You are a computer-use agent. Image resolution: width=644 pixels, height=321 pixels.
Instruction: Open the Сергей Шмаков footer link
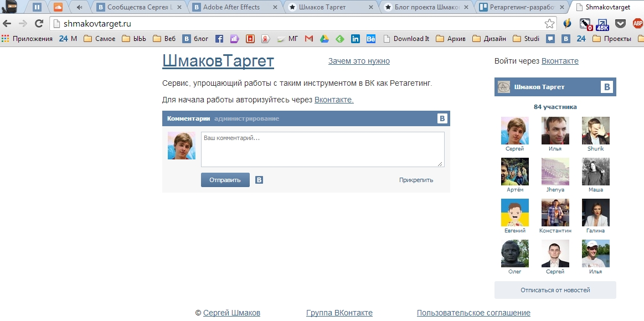(231, 313)
